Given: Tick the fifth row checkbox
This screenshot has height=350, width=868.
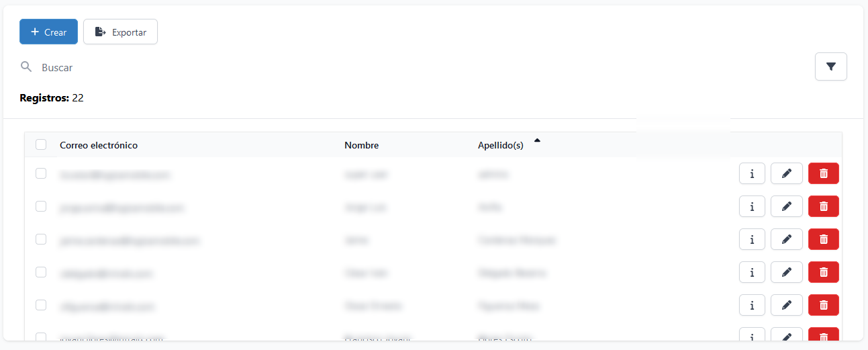Looking at the screenshot, I should (x=41, y=305).
